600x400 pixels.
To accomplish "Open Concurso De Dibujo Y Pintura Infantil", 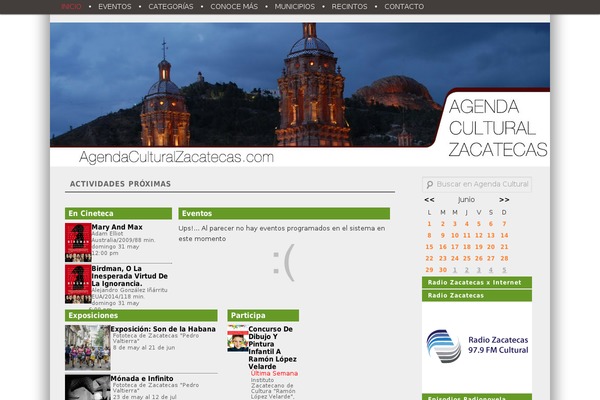I will pos(272,348).
